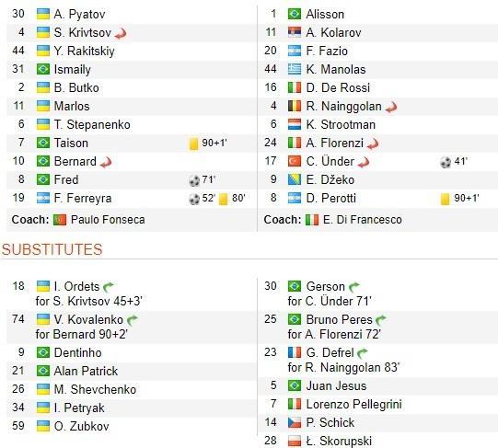This screenshot has height=448, width=498.
Task: Open the P. Schick player link
Action: (x=330, y=423)
